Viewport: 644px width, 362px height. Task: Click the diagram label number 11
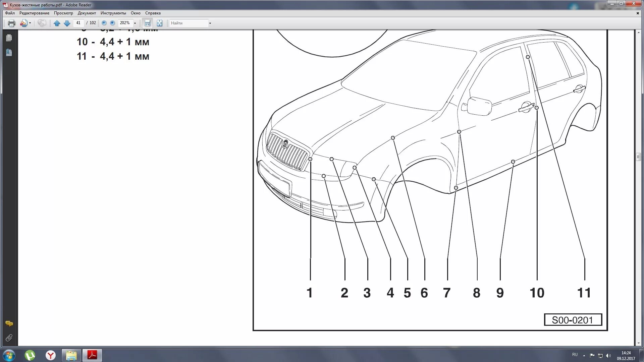coord(584,293)
